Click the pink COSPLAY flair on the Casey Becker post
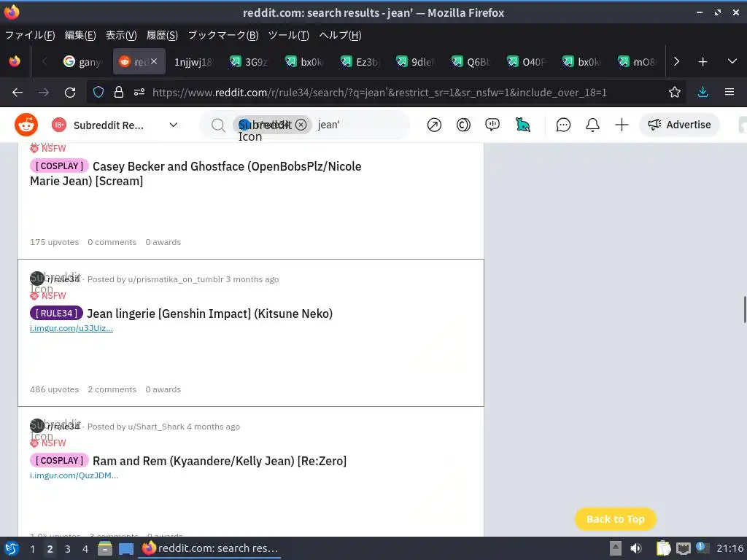 tap(60, 166)
